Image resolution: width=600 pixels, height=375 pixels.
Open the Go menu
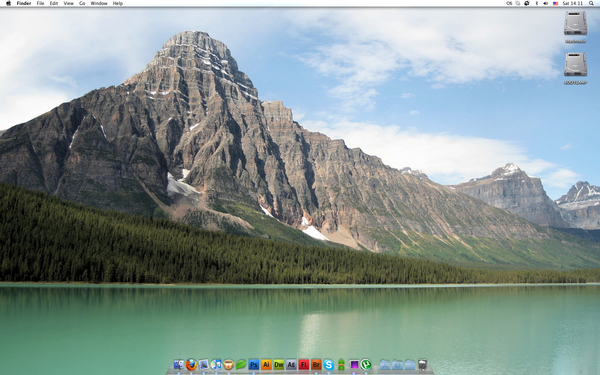point(82,3)
